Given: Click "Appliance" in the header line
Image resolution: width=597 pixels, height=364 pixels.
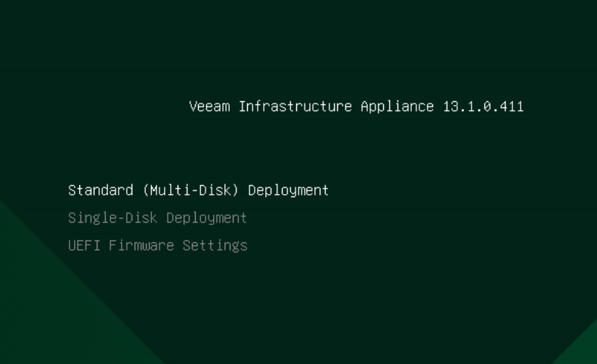Looking at the screenshot, I should pyautogui.click(x=397, y=106).
